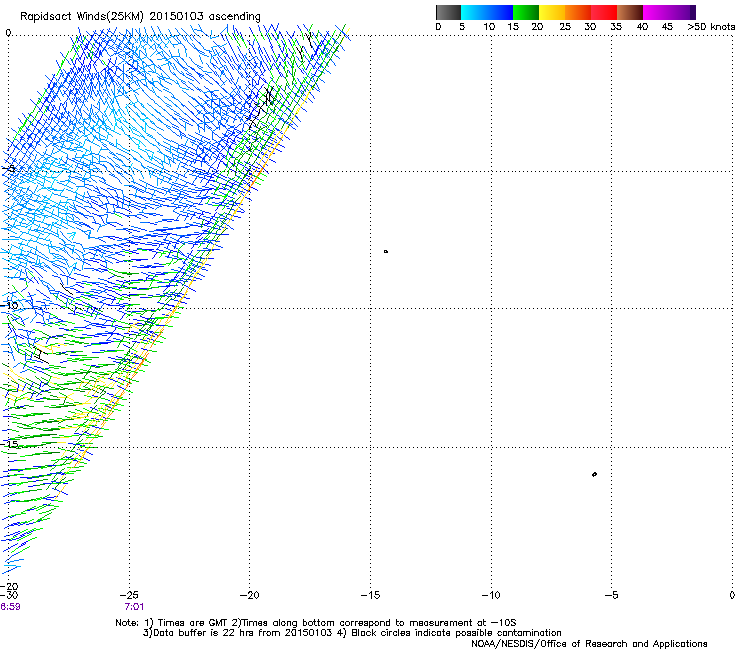Click the legend scale value 35
This screenshot has width=740, height=650.
(x=616, y=27)
